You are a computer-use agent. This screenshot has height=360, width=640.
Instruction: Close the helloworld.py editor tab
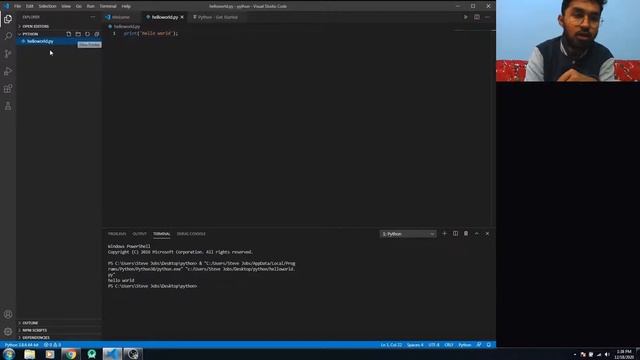pos(182,17)
